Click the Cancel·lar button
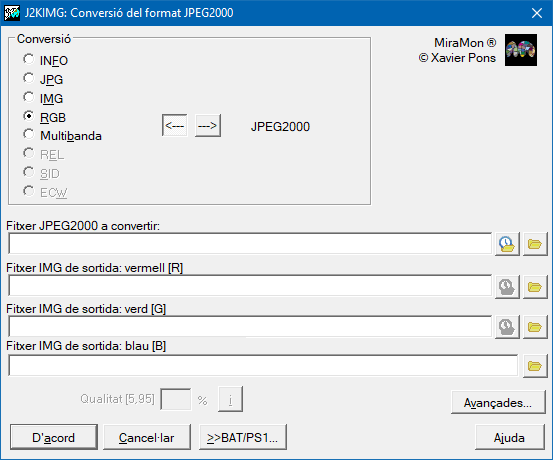The height and width of the screenshot is (460, 553). click(147, 437)
